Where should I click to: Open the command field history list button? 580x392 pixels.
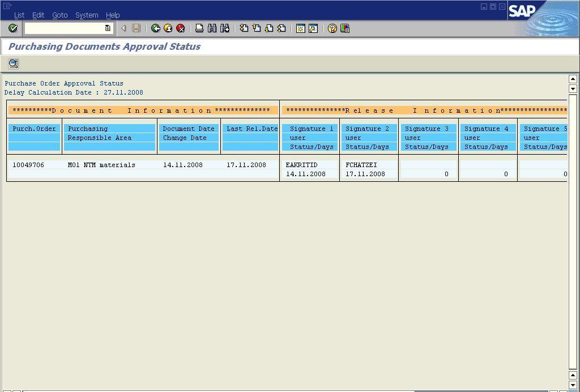point(108,28)
